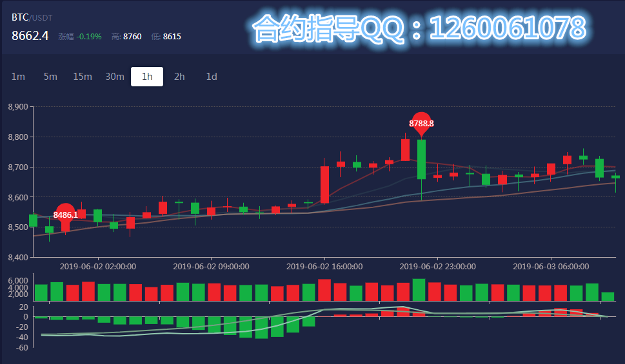Click the 2019-06-03 06:00:00 axis label
The height and width of the screenshot is (364, 625).
pyautogui.click(x=551, y=267)
